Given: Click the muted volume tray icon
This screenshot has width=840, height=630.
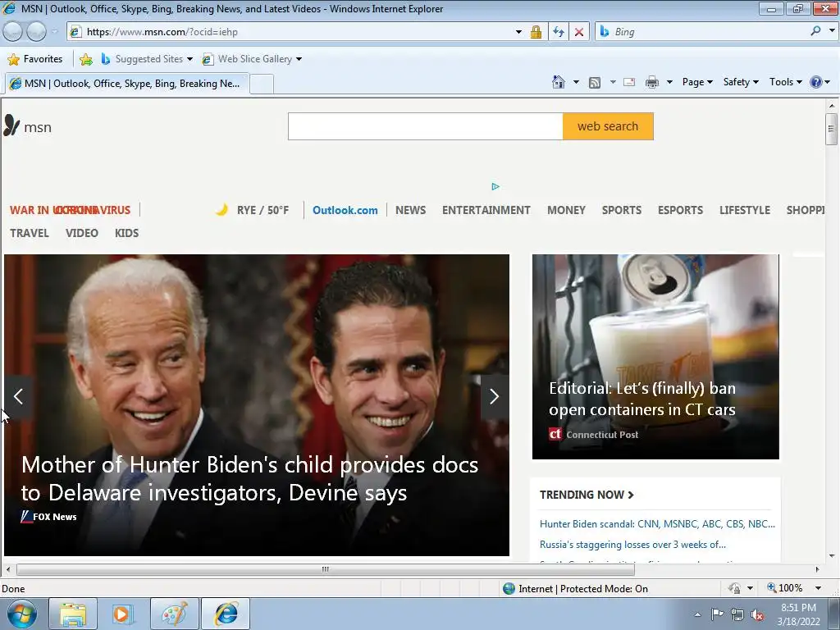Looking at the screenshot, I should 757,614.
